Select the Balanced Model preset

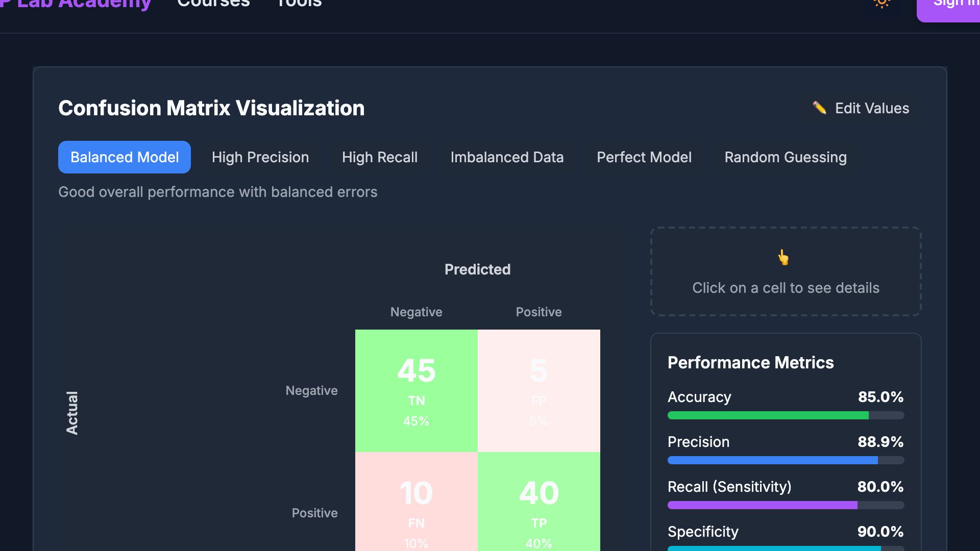pos(125,157)
